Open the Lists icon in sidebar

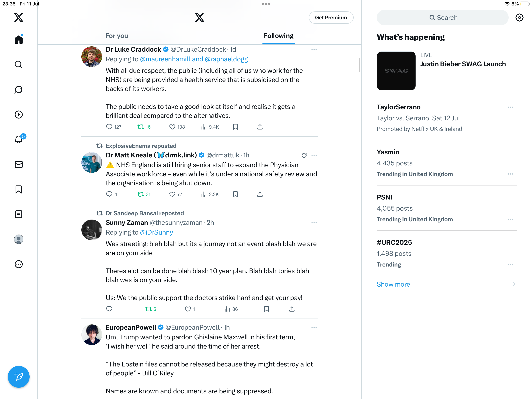coord(18,214)
